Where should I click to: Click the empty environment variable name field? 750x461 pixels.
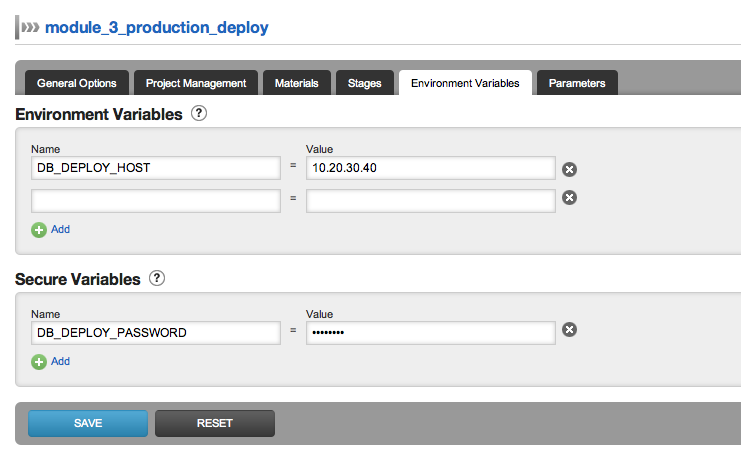click(155, 201)
